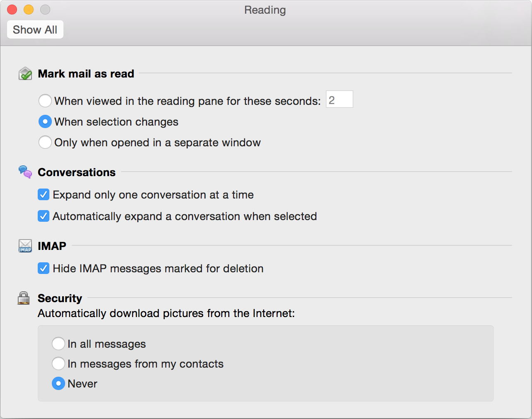Click the 'Mark mail as read' heading
Viewport: 532px width, 419px height.
pyautogui.click(x=86, y=74)
